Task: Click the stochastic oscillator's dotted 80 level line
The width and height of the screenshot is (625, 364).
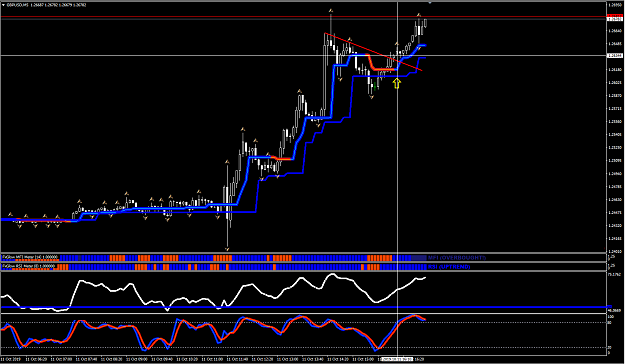Action: pos(303,322)
